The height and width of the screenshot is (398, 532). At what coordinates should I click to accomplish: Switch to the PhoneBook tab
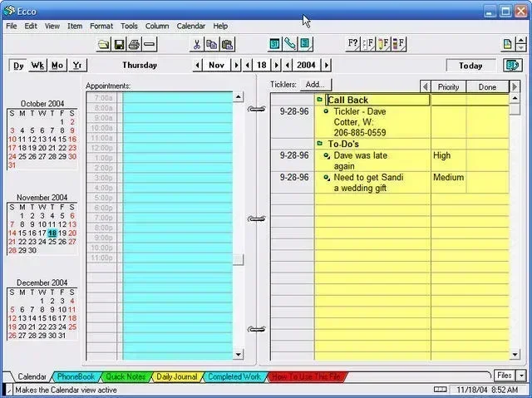tap(76, 376)
